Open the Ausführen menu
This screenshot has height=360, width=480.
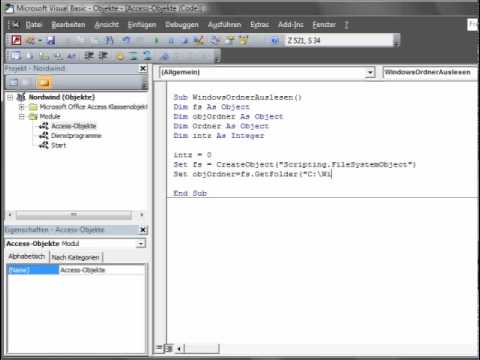click(x=224, y=25)
